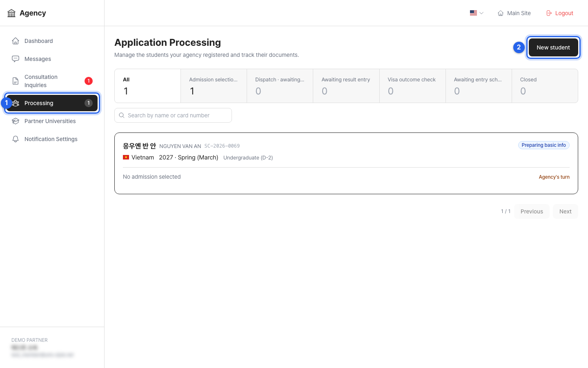Image resolution: width=588 pixels, height=368 pixels.
Task: Click the Agency's turn label
Action: (554, 177)
